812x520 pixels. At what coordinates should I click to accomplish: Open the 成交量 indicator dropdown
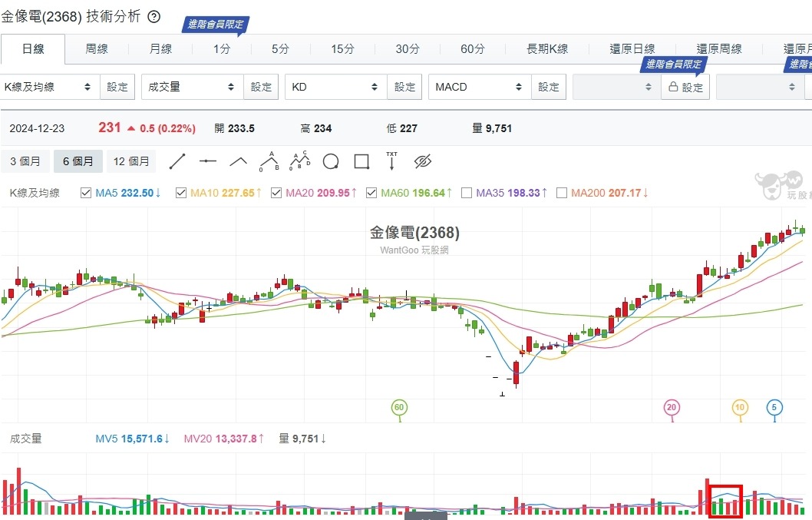pos(193,87)
